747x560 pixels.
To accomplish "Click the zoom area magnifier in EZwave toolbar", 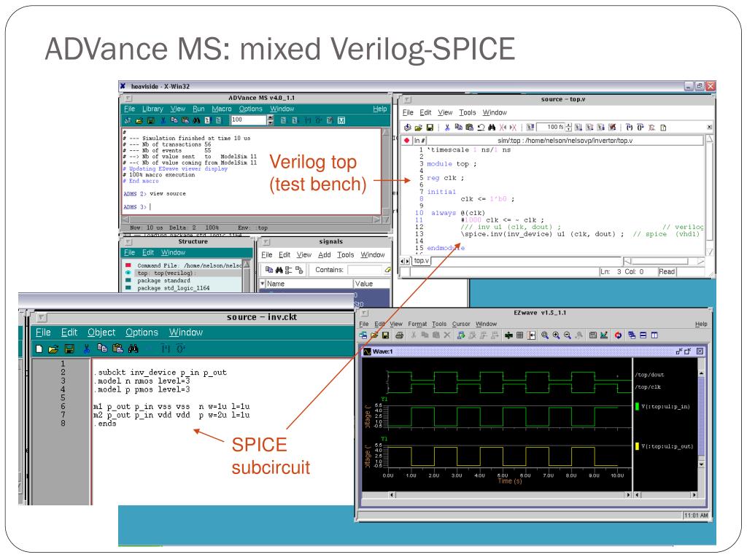I will tap(544, 335).
